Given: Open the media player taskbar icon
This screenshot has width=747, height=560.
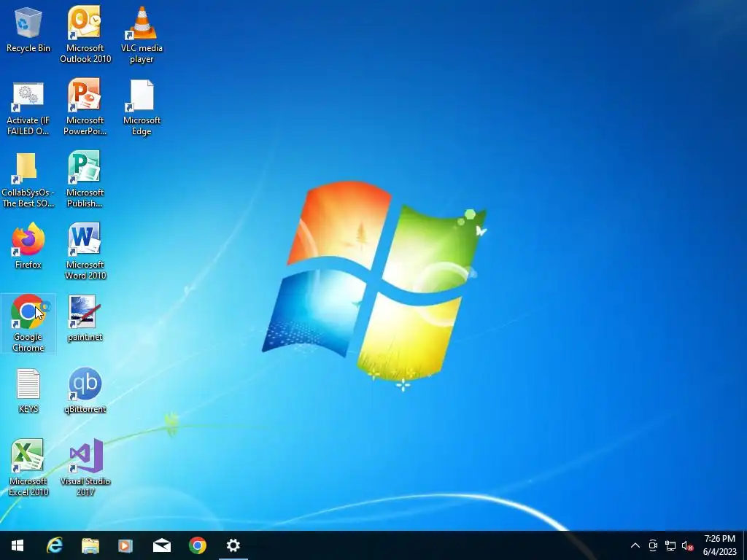Looking at the screenshot, I should point(125,545).
